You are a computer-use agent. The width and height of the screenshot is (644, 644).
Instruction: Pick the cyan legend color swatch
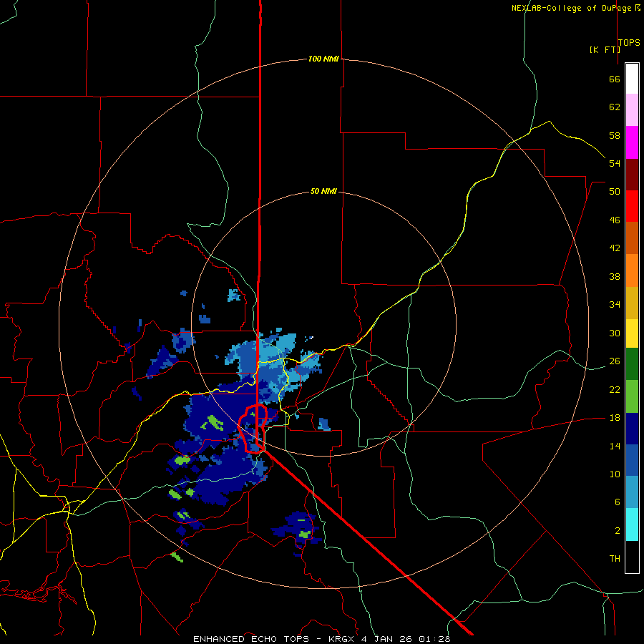click(632, 525)
